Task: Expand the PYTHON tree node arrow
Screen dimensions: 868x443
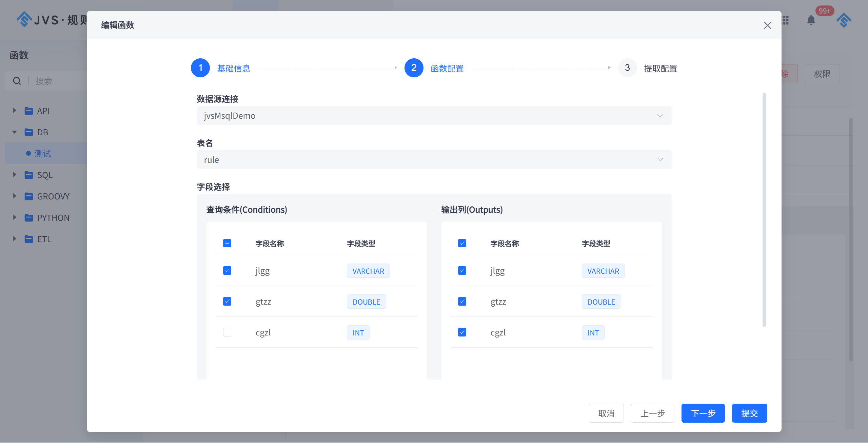Action: (15, 217)
